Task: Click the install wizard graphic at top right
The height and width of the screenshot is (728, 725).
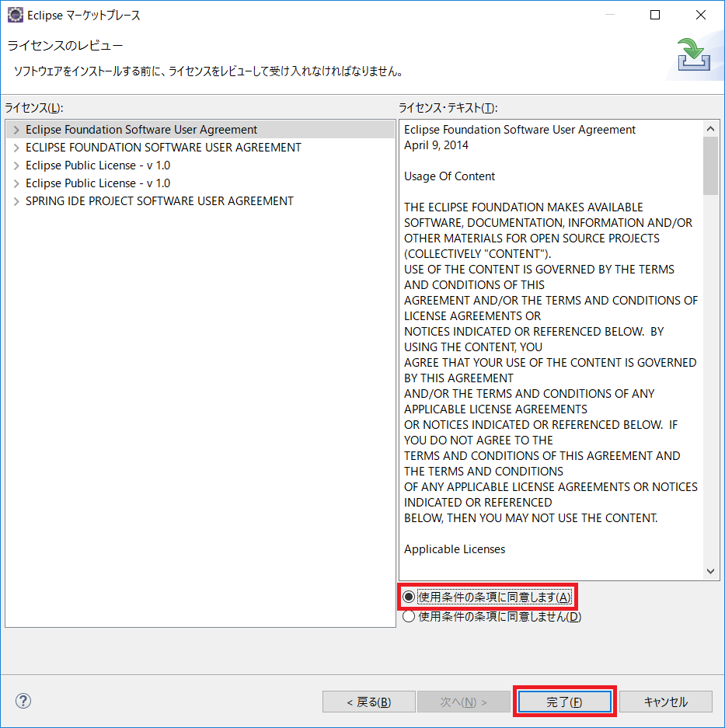Action: [694, 53]
